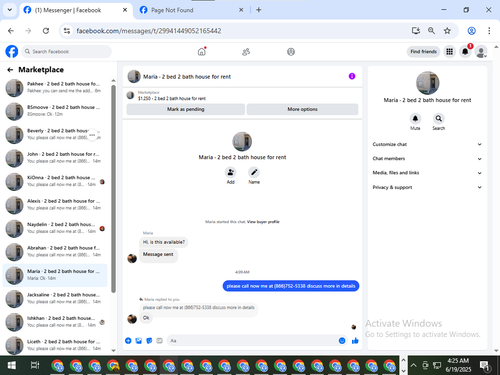Expand Chat members section
Viewport: 500px width, 375px height.
pyautogui.click(x=427, y=159)
